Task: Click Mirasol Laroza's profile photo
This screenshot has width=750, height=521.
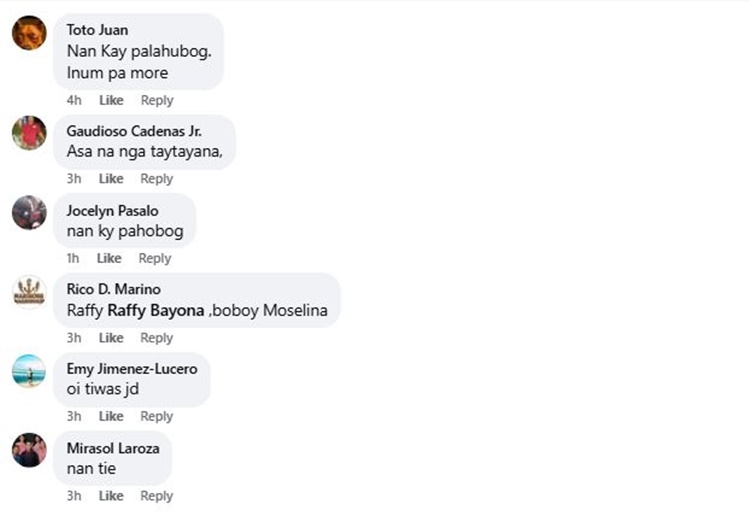Action: (x=29, y=450)
